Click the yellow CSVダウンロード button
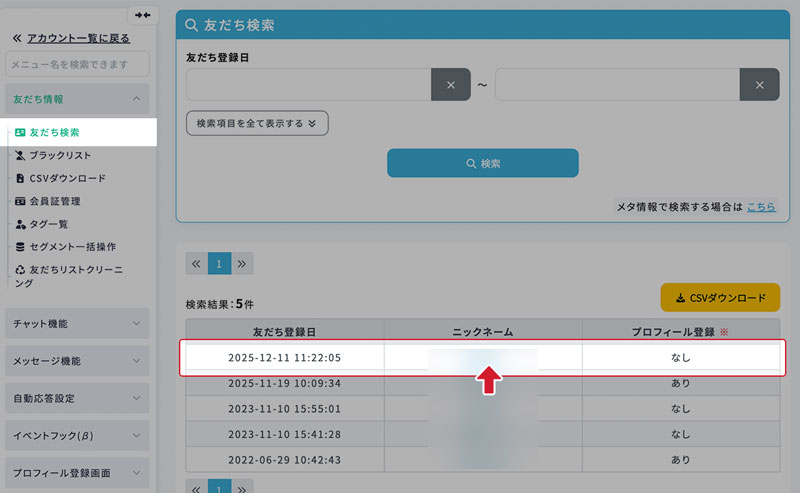Image resolution: width=800 pixels, height=493 pixels. pos(720,298)
